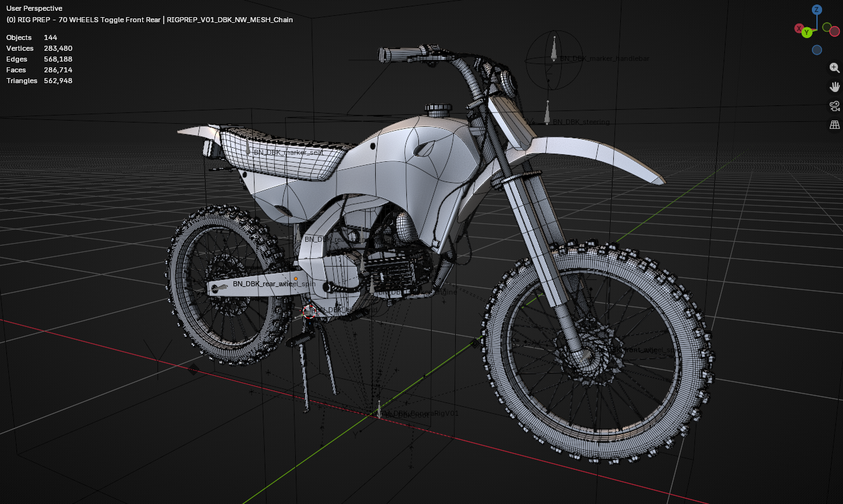Click the orange origin dot on swingarm
Image resolution: width=843 pixels, height=504 pixels.
[295, 279]
